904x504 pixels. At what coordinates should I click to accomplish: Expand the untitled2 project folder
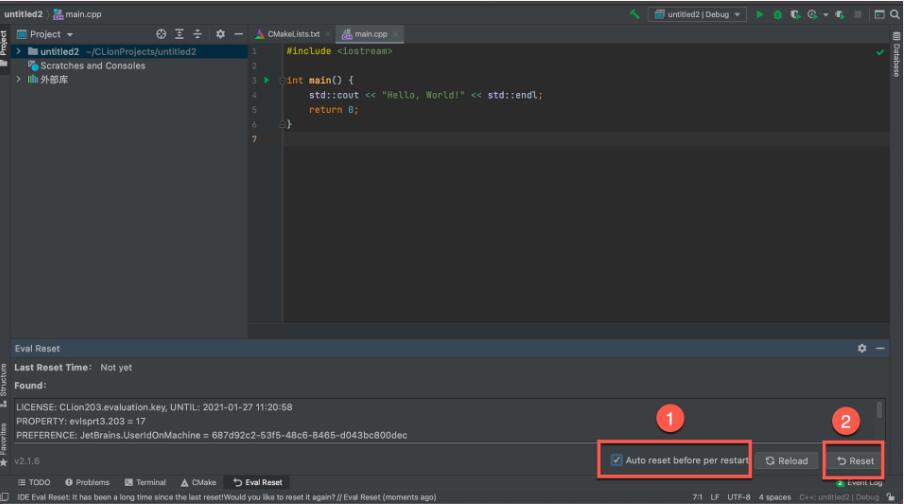pyautogui.click(x=19, y=51)
